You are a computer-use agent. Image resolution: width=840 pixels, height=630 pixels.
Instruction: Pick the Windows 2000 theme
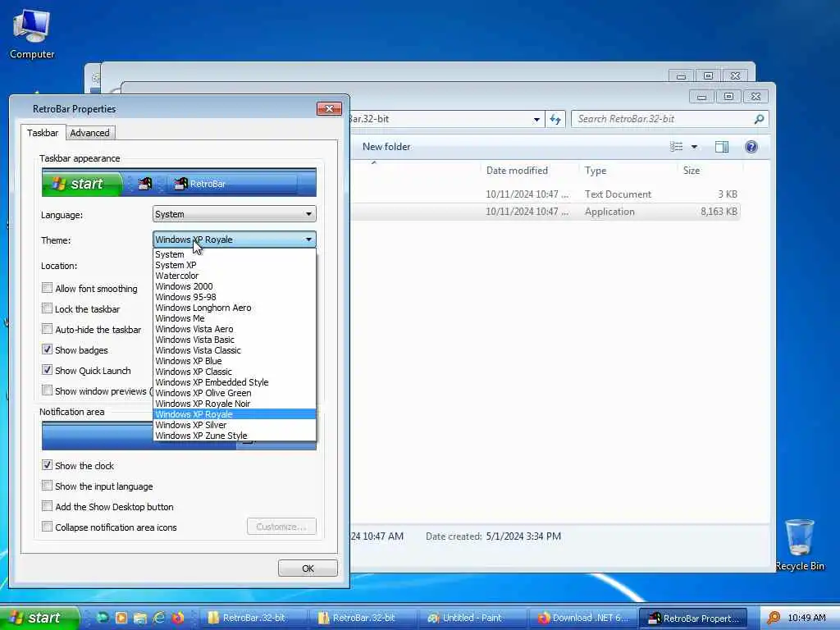234,286
